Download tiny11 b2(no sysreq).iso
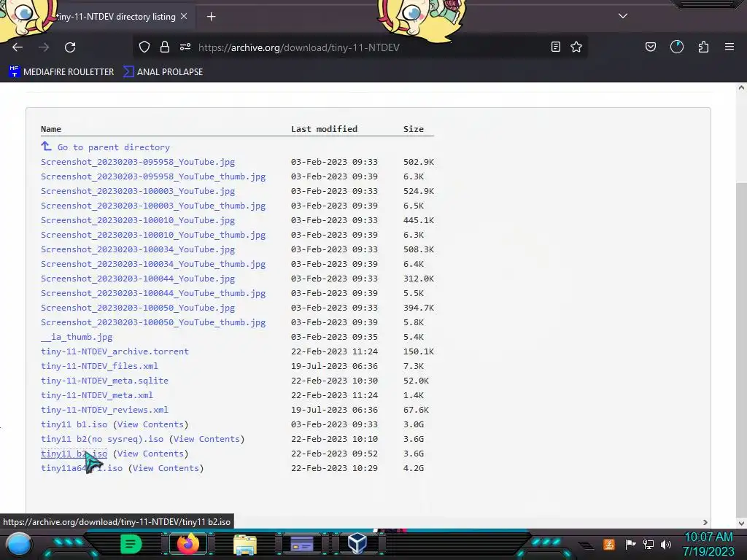 (102, 439)
